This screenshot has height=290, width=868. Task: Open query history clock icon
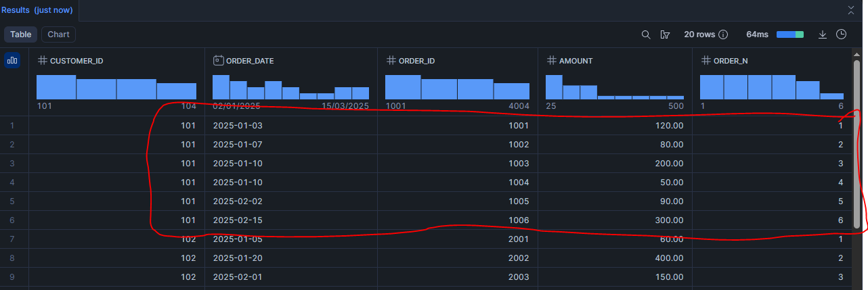pos(841,34)
